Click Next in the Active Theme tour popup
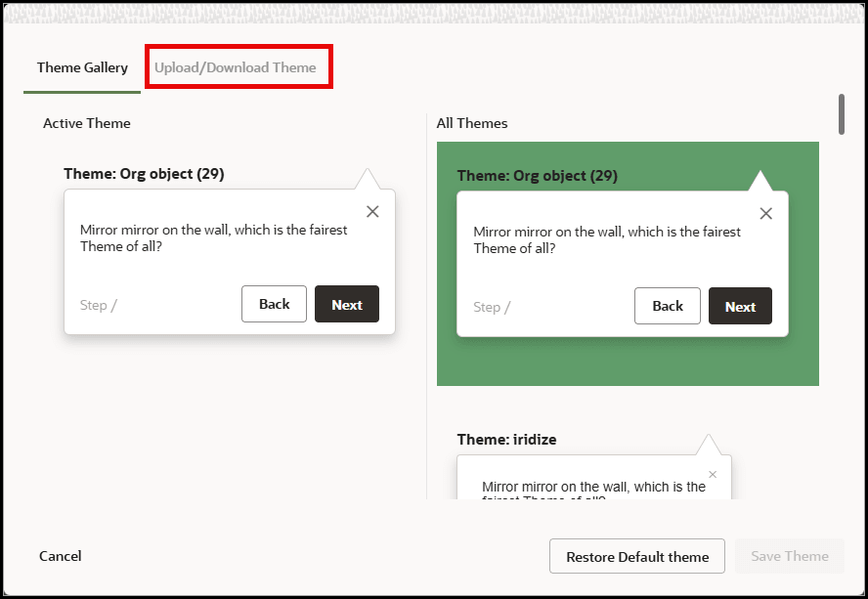Viewport: 868px width, 599px height. 347,304
